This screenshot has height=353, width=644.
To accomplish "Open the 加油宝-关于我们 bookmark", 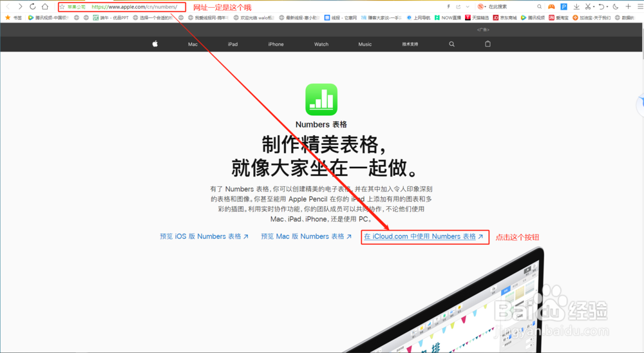I will click(591, 17).
